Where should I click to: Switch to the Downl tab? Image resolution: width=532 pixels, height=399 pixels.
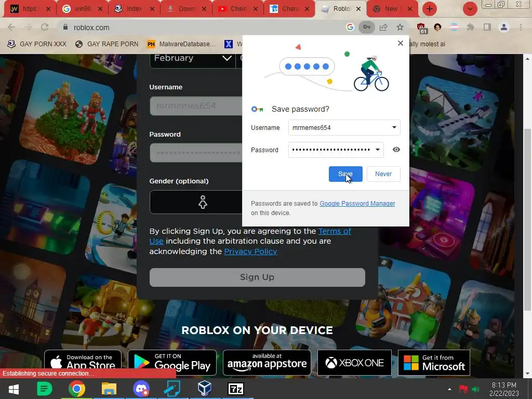187,9
